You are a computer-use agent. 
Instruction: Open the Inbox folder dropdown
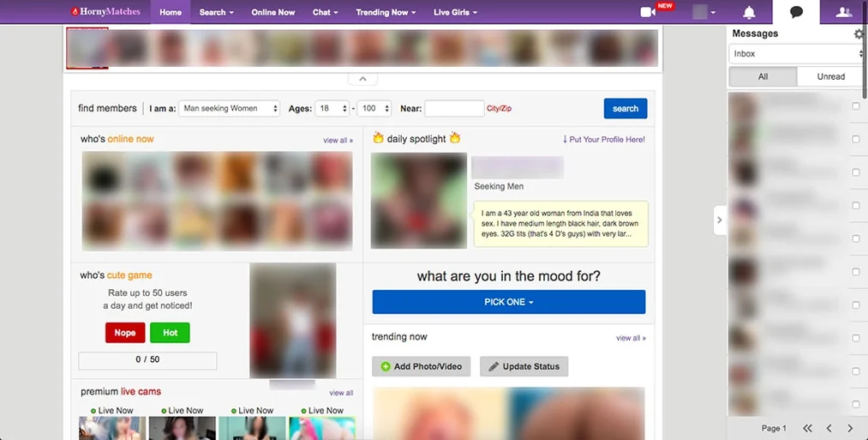click(x=797, y=54)
